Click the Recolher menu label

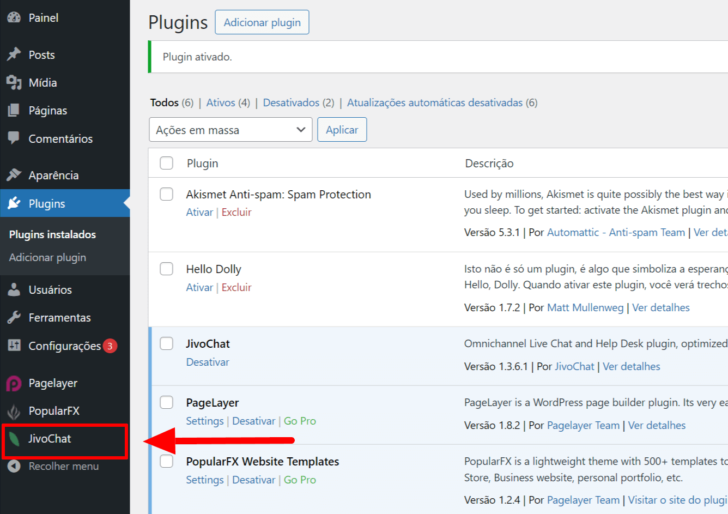click(x=64, y=466)
